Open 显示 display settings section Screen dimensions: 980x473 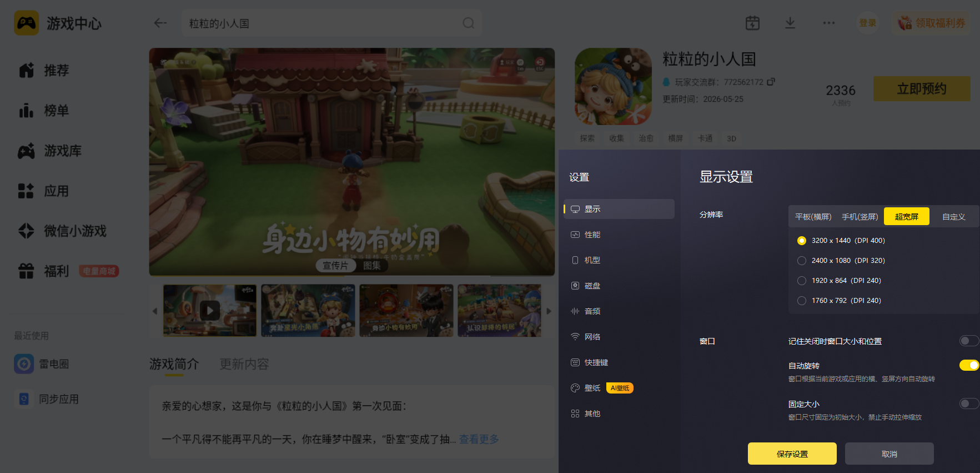click(x=619, y=209)
